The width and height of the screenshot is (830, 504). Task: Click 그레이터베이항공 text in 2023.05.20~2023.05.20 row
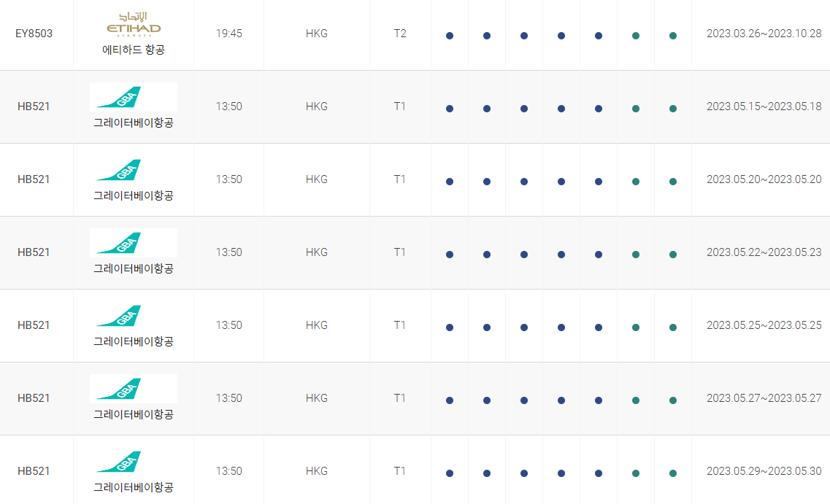pyautogui.click(x=134, y=195)
